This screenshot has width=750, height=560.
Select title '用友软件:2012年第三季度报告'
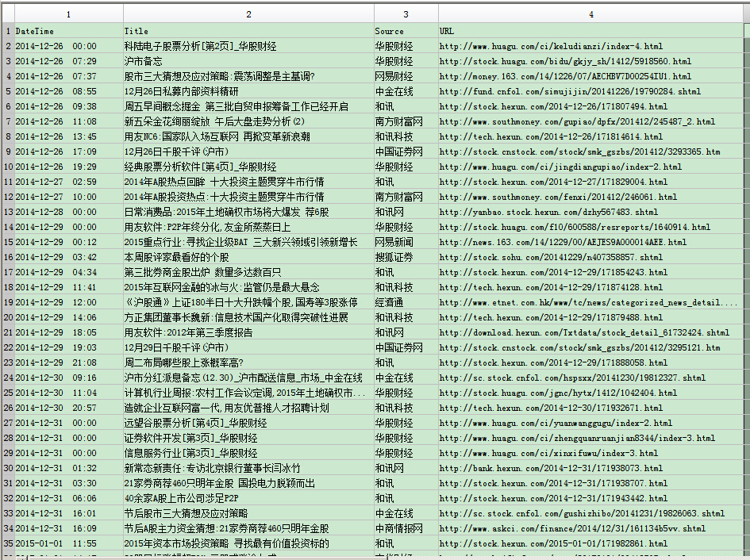[x=248, y=332]
